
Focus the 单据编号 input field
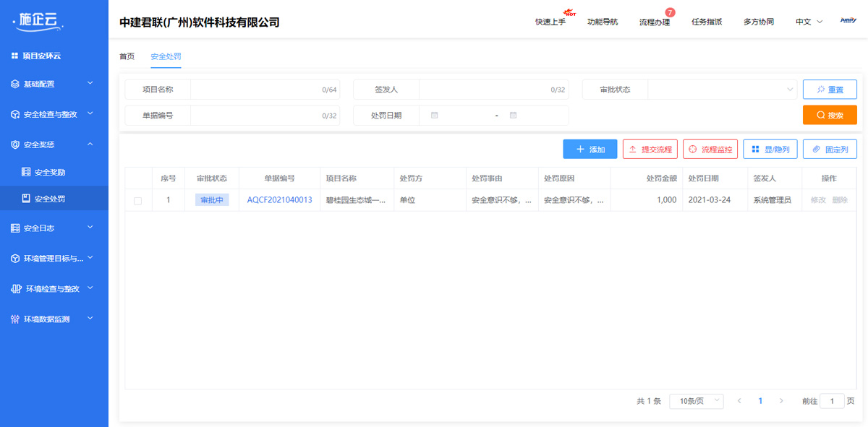pos(265,115)
